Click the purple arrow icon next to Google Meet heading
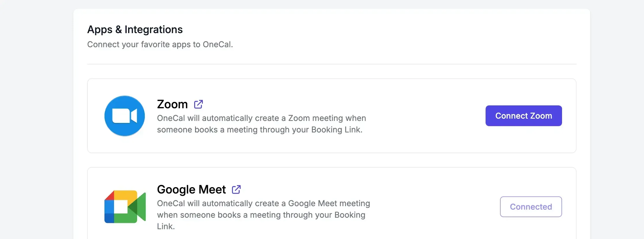The width and height of the screenshot is (644, 239). coord(237,189)
